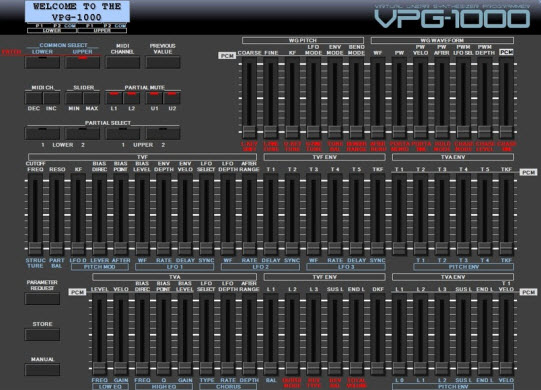The height and width of the screenshot is (390, 541).
Task: Click the TKF slider in TVA ENV
Action: pos(506,214)
